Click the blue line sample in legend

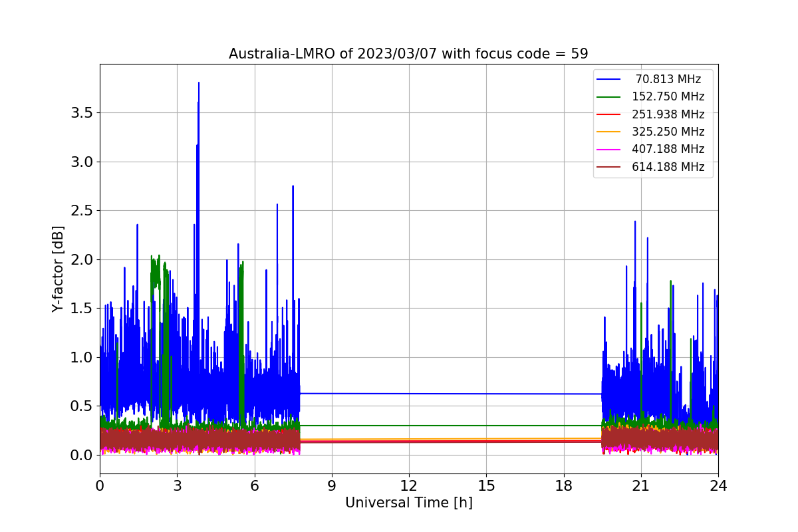[609, 80]
